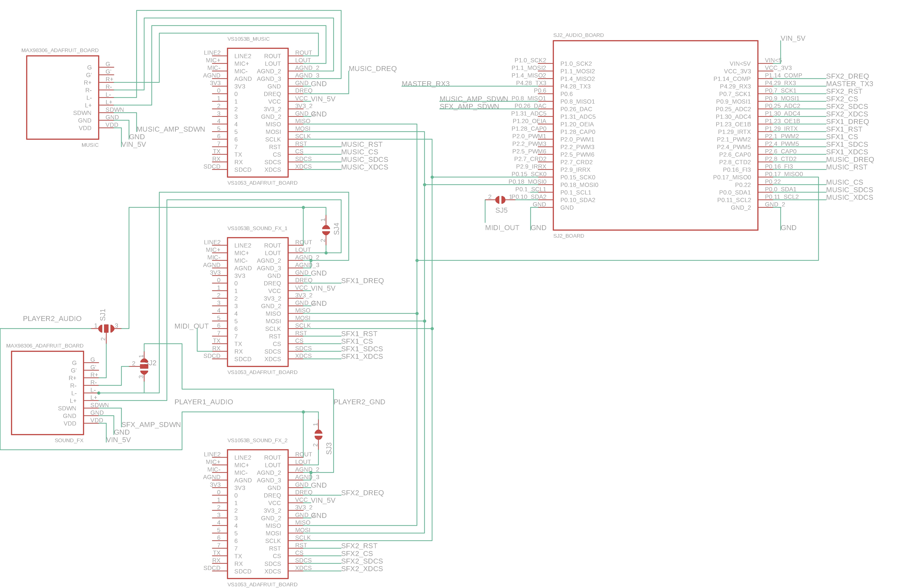Click the VS1053B_SOUND_FX_1 component name
The image size is (914, 588).
pyautogui.click(x=257, y=228)
